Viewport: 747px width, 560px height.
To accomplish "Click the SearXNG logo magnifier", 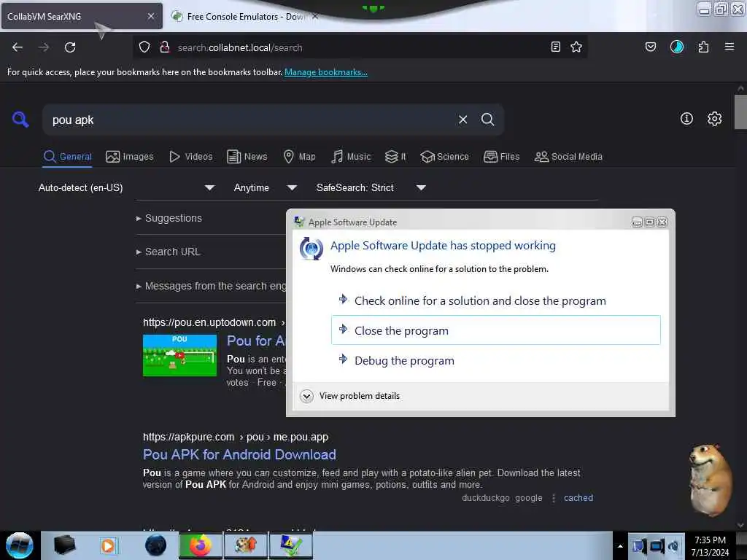I will tap(20, 119).
